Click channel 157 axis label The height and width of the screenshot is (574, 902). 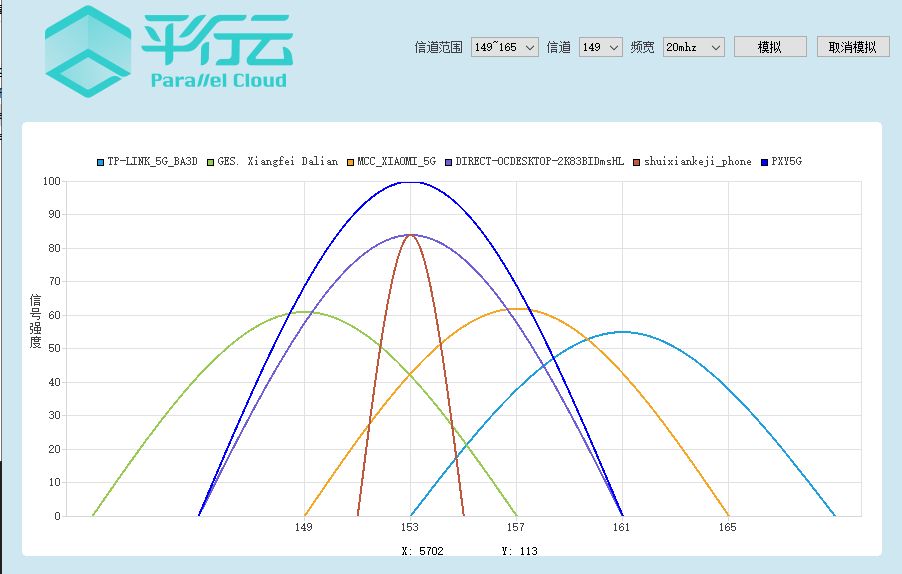click(515, 527)
